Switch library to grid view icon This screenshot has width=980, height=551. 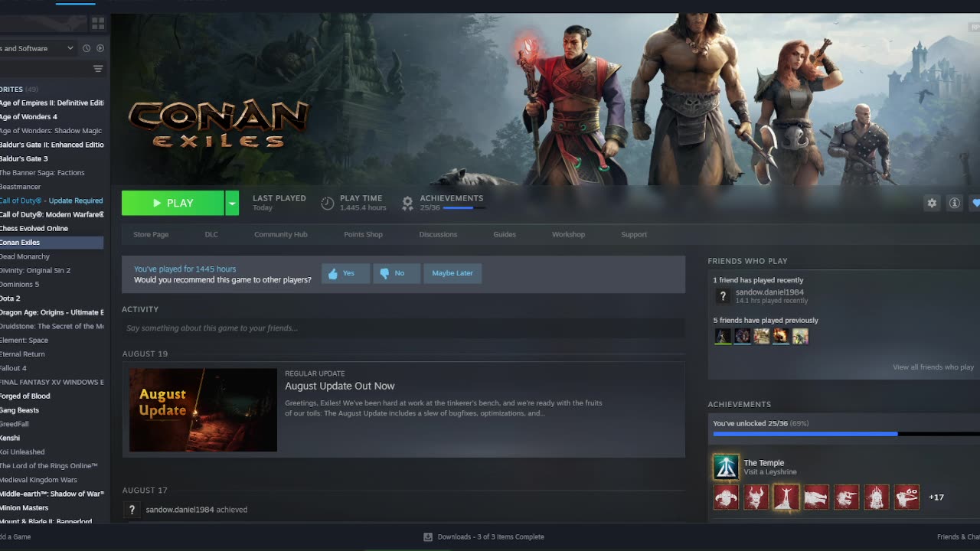(98, 24)
